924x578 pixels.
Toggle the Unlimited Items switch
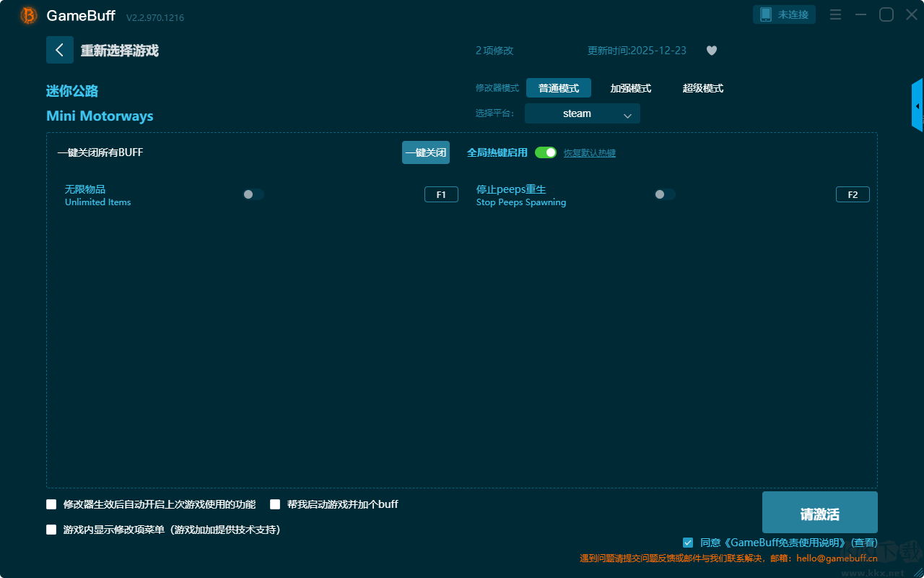253,194
